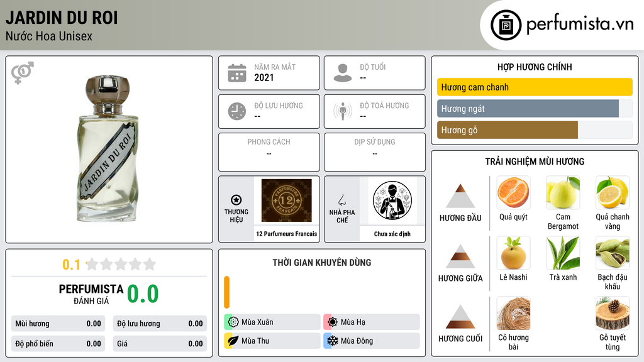Screen dimensions: 644x362
Task: Click the Hương giữa pyramid icon
Action: point(460,256)
